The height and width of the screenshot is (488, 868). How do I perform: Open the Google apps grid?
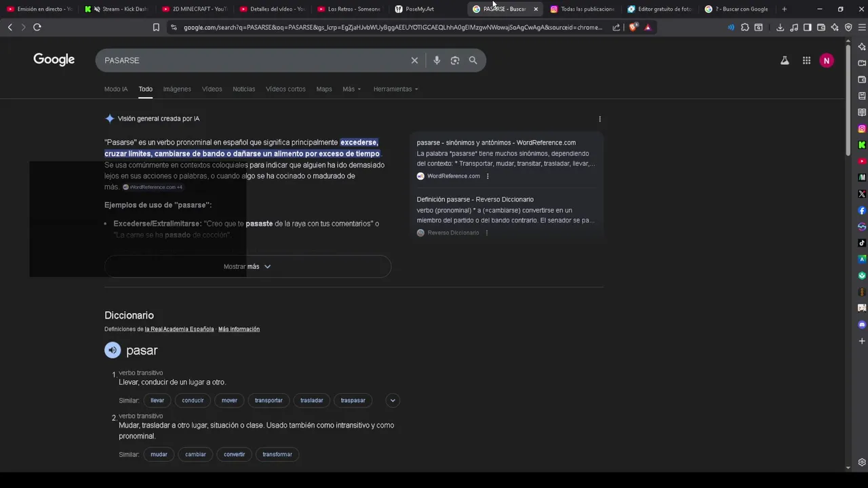click(806, 60)
